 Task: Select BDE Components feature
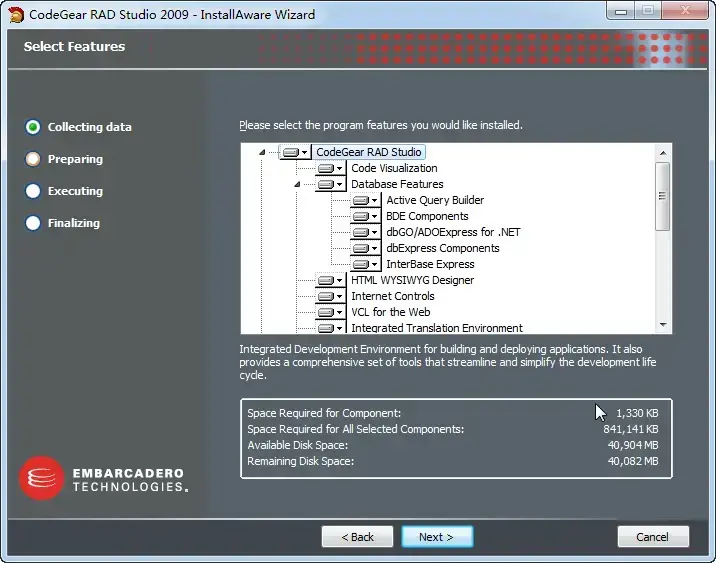click(427, 216)
